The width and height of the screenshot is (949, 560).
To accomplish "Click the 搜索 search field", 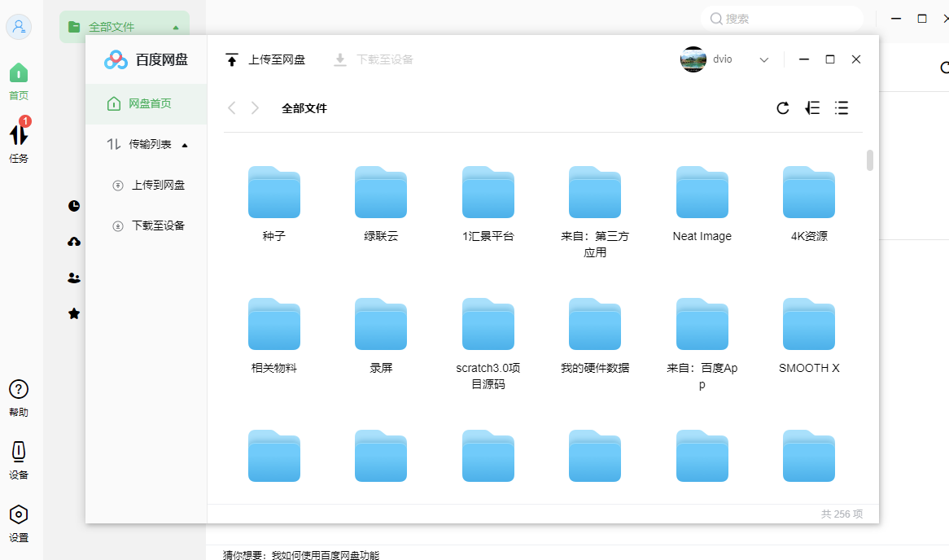I will (x=782, y=19).
